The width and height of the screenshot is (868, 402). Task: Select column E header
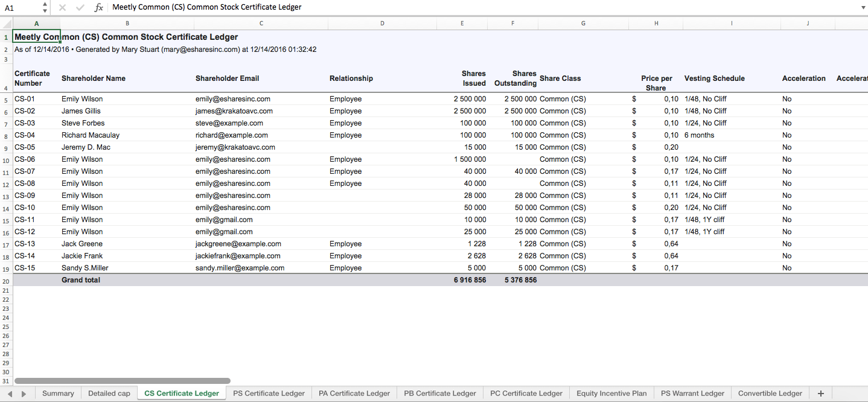(x=462, y=24)
